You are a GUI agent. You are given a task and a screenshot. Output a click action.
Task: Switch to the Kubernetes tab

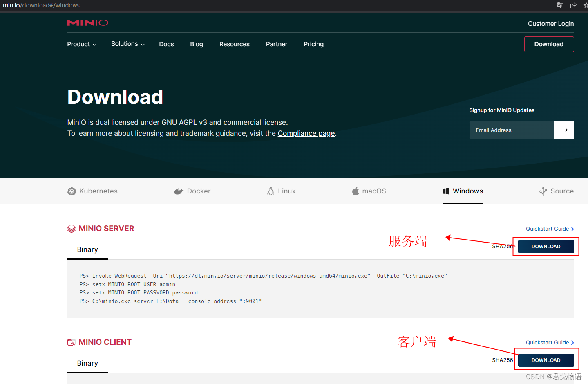click(x=92, y=191)
